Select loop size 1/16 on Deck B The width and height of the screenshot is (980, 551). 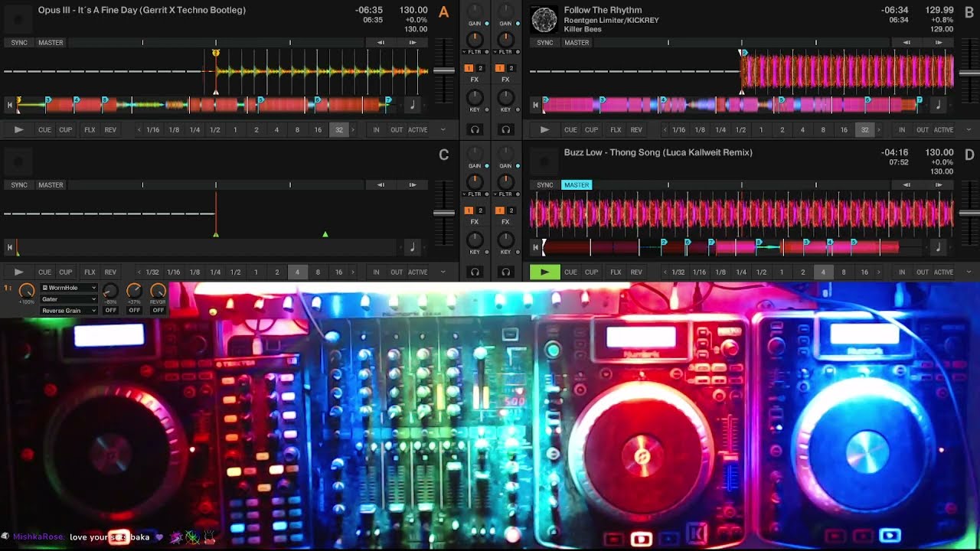(679, 130)
